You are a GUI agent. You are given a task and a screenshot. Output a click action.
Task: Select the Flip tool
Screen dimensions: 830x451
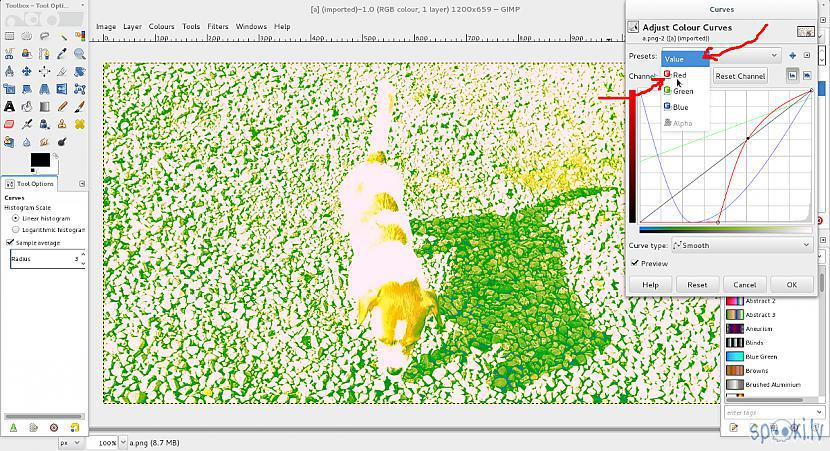point(62,89)
